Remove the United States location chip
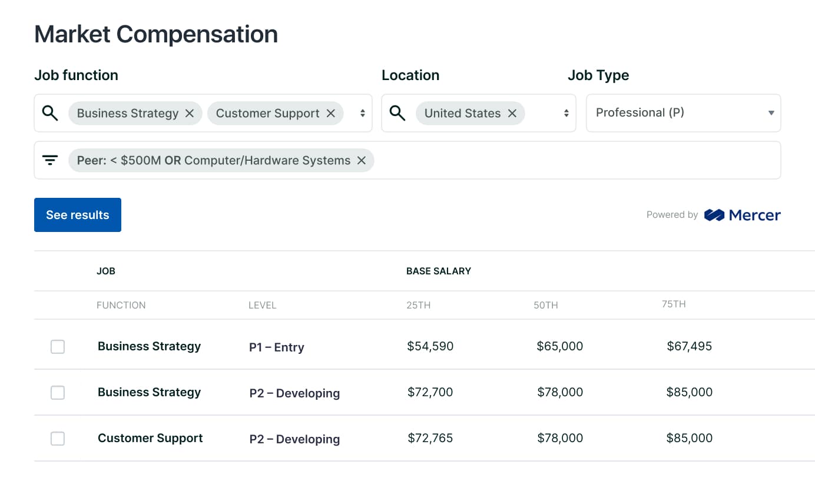This screenshot has height=504, width=815. [512, 113]
